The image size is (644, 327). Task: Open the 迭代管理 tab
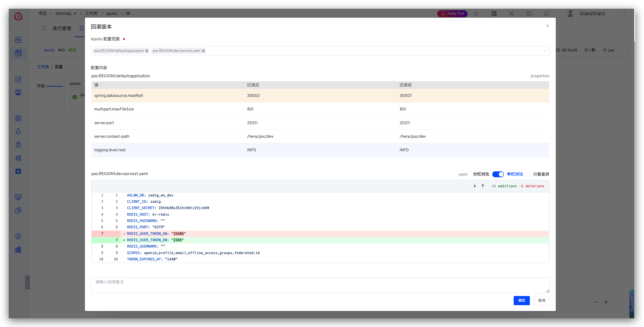point(62,29)
